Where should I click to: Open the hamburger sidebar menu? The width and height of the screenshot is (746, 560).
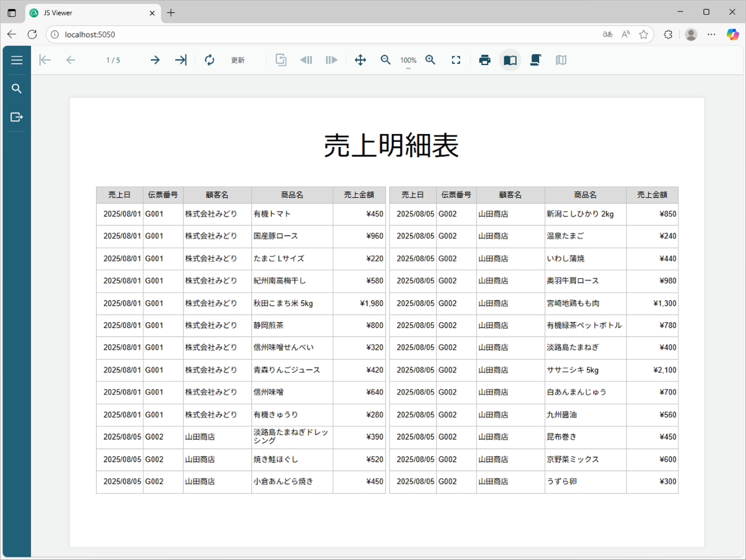17,60
